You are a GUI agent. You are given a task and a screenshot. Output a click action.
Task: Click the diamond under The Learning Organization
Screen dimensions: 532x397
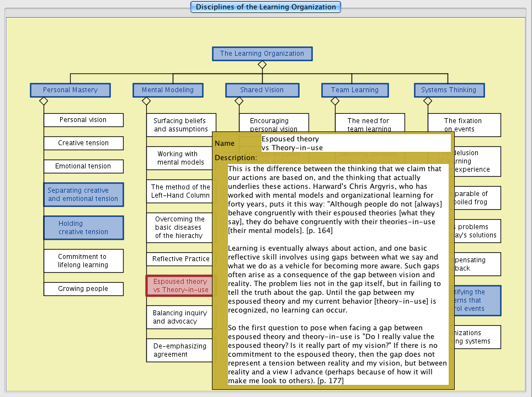(x=262, y=65)
